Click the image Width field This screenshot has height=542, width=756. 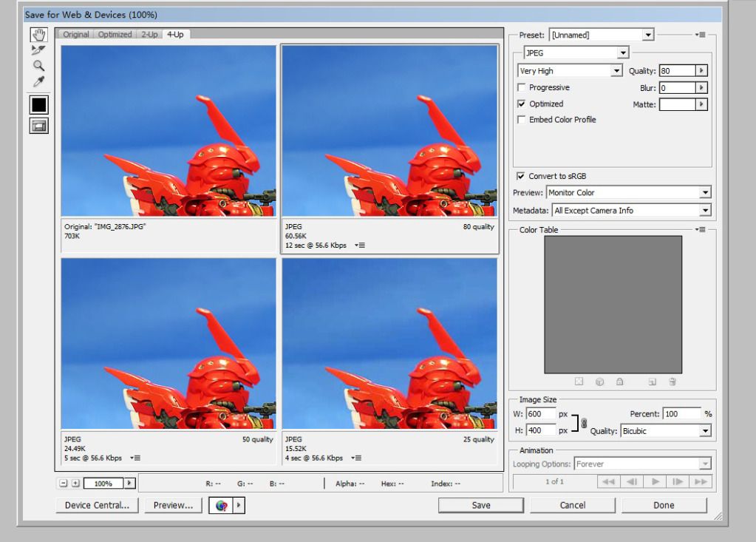click(540, 414)
